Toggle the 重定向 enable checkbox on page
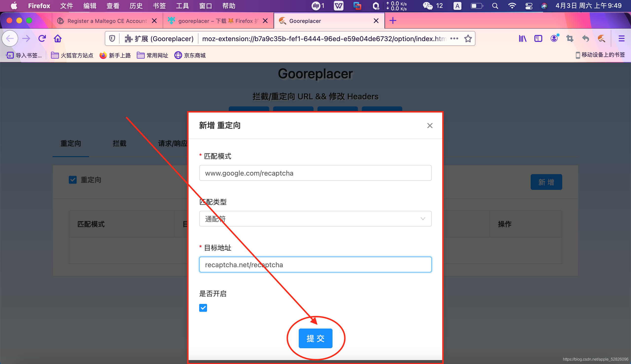This screenshot has width=631, height=364. pos(73,180)
